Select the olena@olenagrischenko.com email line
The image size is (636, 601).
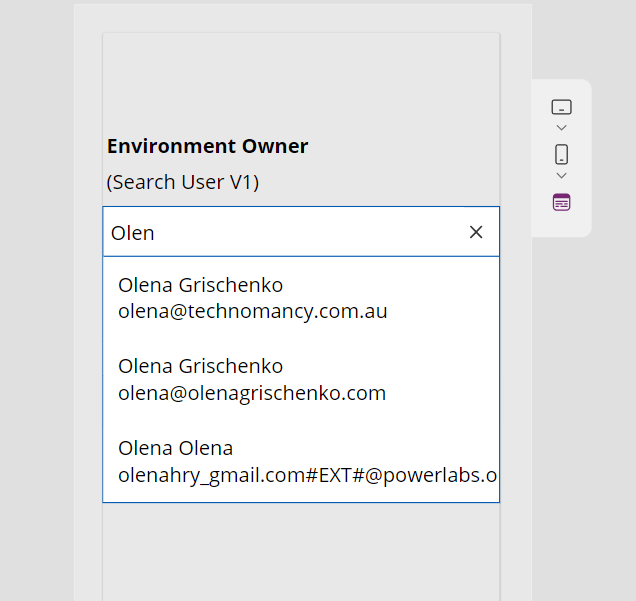pos(252,393)
